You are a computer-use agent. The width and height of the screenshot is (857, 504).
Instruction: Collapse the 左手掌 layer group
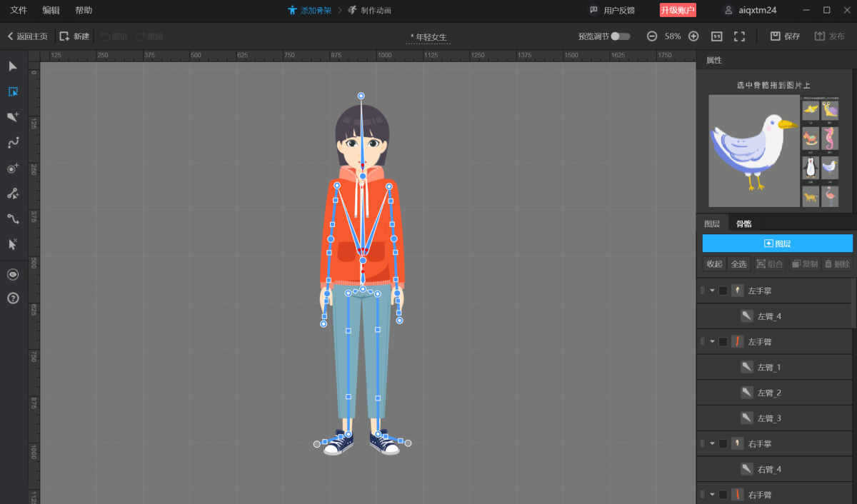point(712,291)
